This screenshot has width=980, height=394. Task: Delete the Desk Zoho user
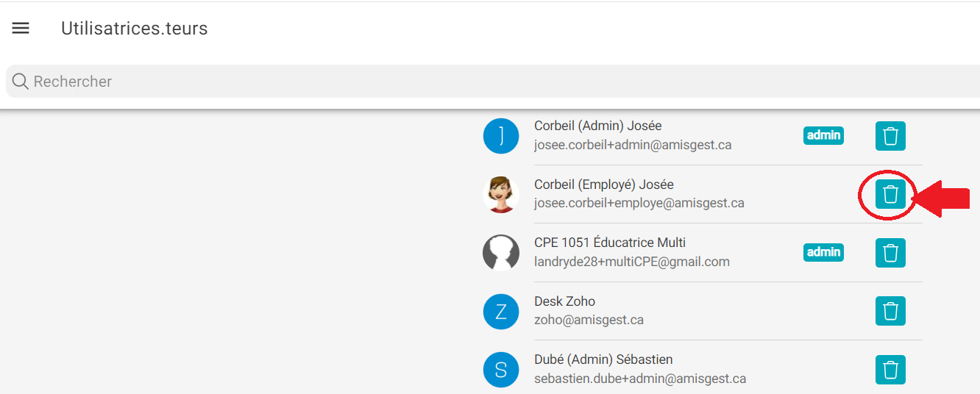890,311
